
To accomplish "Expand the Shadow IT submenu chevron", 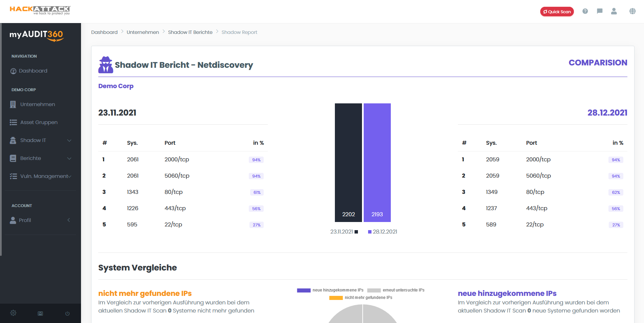I will tap(69, 140).
